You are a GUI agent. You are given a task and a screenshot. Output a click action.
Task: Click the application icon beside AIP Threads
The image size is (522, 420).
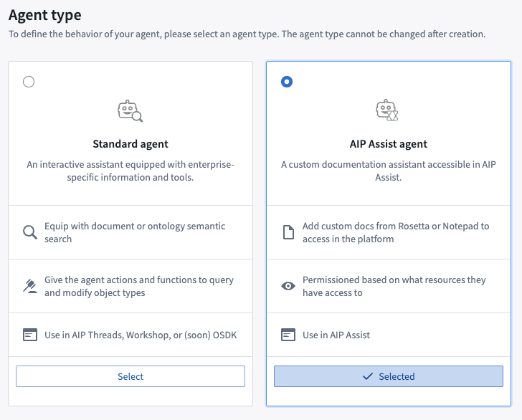[30, 335]
